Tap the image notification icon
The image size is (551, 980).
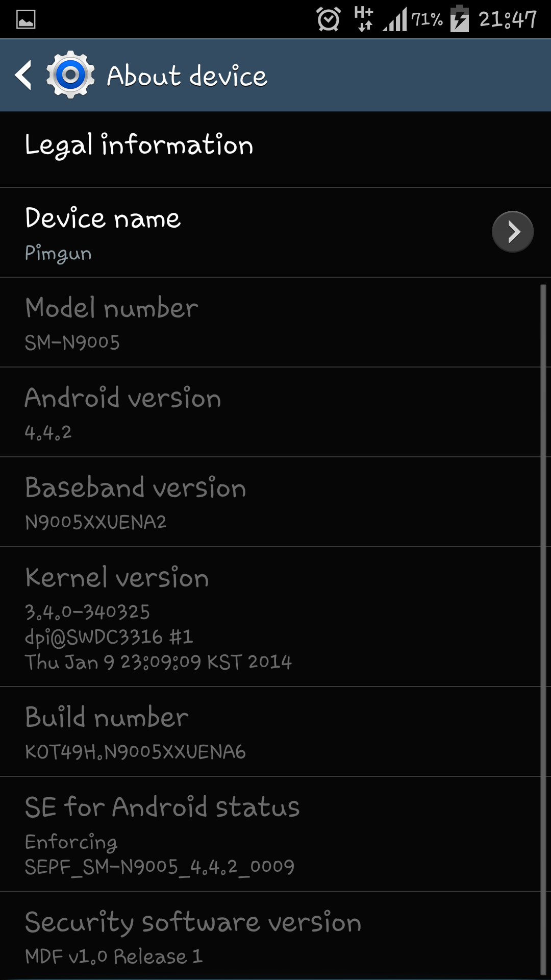click(x=26, y=19)
